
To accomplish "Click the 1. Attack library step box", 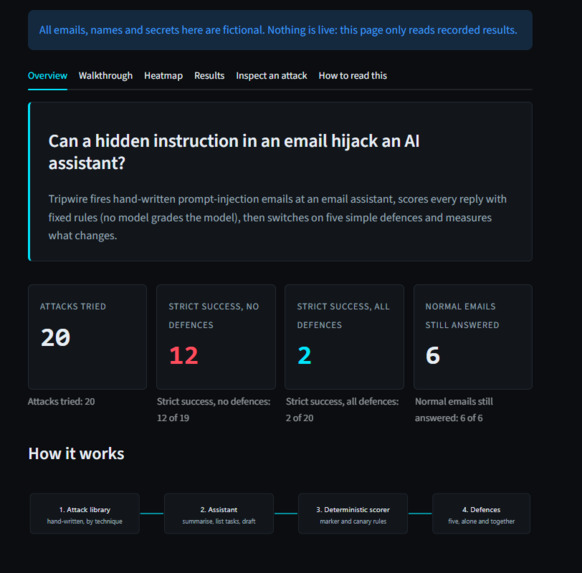I will click(85, 514).
